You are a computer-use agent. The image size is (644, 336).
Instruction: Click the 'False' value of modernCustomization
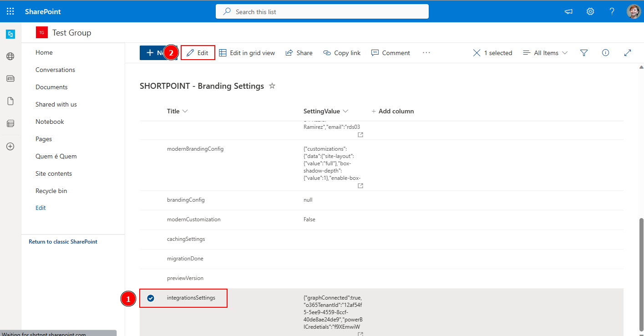point(309,219)
